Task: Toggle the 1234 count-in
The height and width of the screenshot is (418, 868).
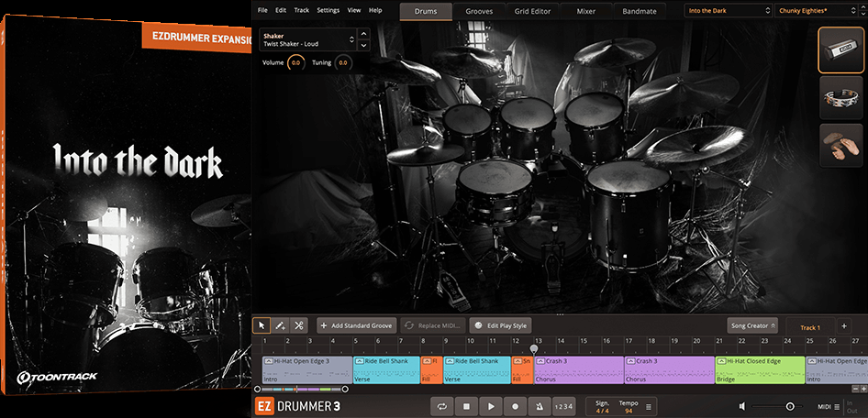Action: [x=563, y=406]
